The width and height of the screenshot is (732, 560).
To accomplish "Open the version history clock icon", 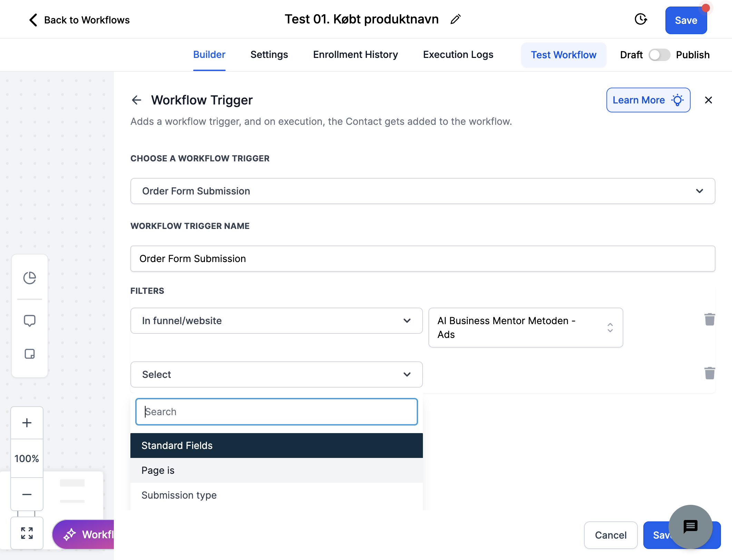I will coord(641,19).
